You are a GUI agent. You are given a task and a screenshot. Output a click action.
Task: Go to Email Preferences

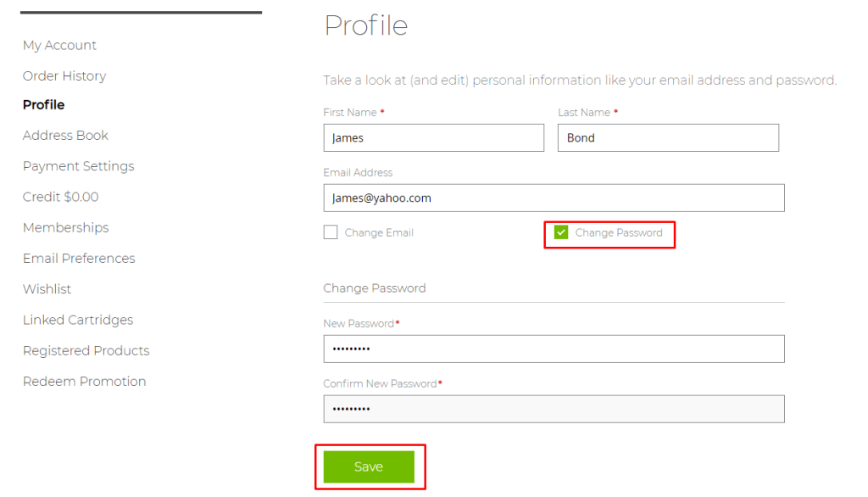[x=79, y=258]
